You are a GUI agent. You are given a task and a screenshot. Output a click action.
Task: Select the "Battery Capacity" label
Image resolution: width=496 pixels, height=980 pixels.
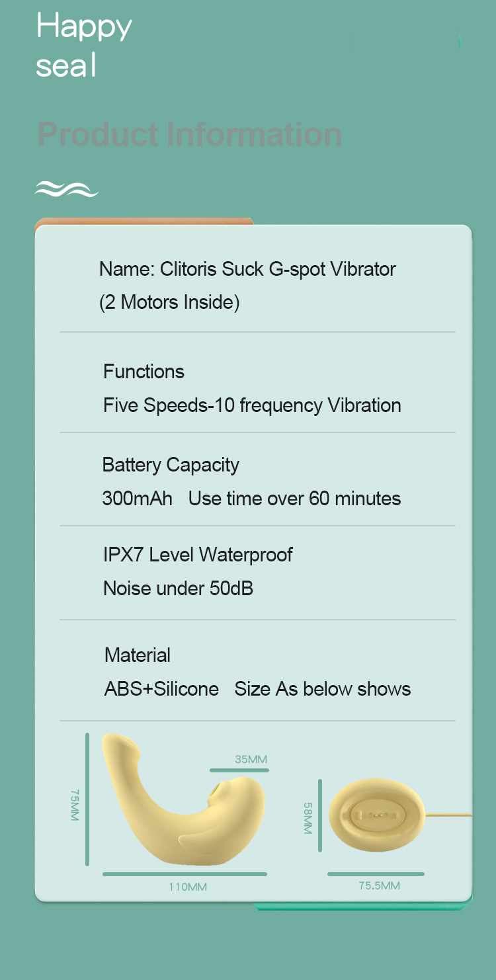pyautogui.click(x=171, y=465)
